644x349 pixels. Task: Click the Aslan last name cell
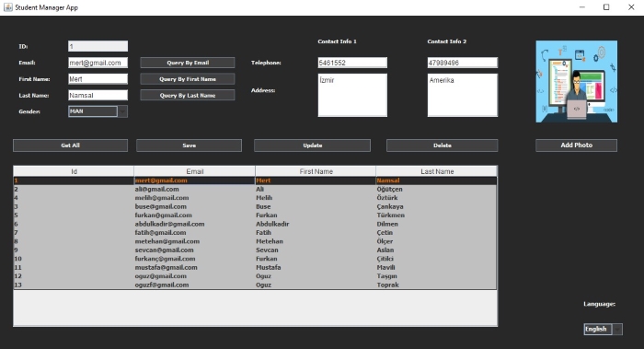pos(436,250)
